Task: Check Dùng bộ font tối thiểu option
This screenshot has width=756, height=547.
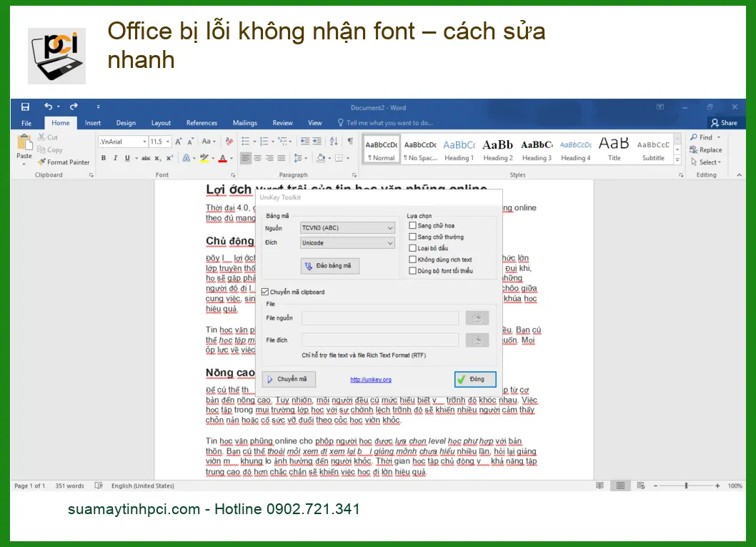Action: pyautogui.click(x=412, y=271)
